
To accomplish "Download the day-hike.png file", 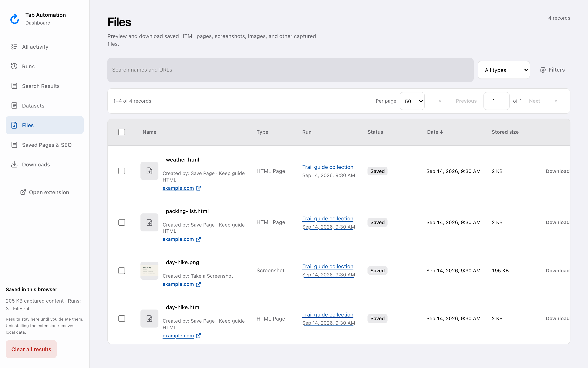I will 558,271.
